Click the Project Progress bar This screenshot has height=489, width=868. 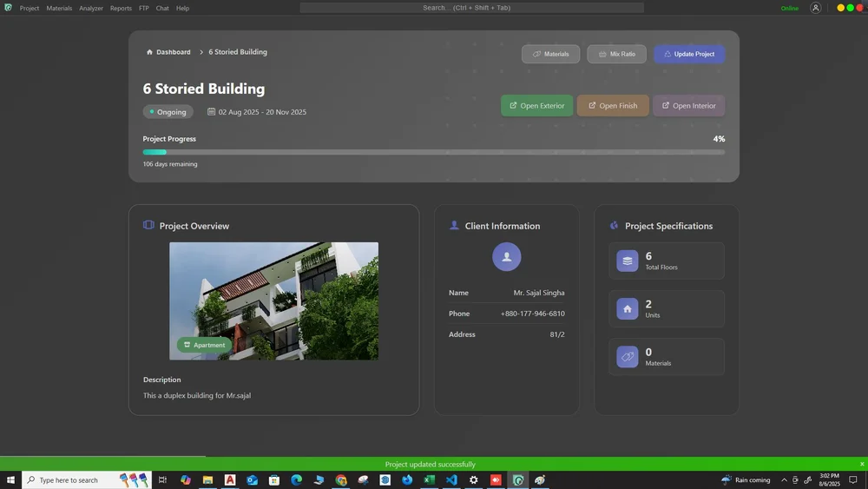433,152
